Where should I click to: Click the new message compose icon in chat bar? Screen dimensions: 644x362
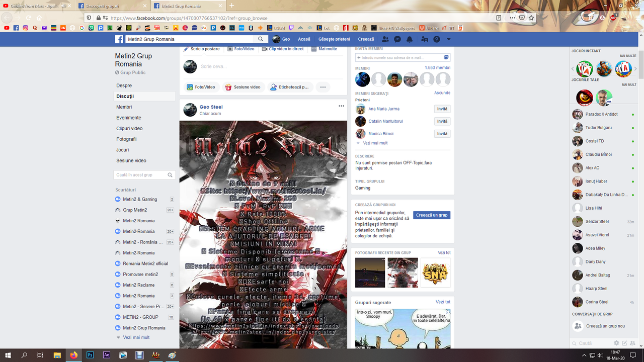pyautogui.click(x=624, y=343)
